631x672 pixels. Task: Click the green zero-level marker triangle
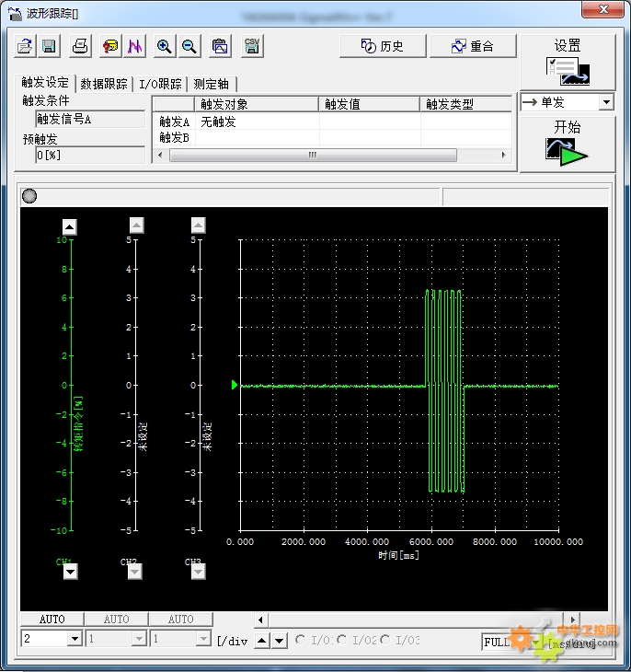(x=235, y=385)
